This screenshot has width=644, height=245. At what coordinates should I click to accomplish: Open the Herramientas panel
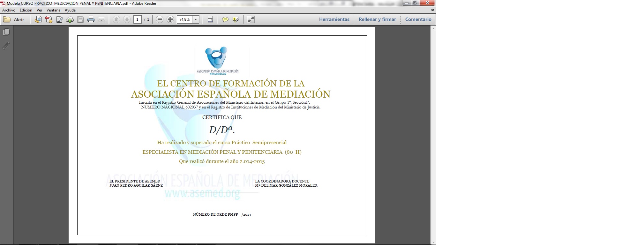click(334, 19)
